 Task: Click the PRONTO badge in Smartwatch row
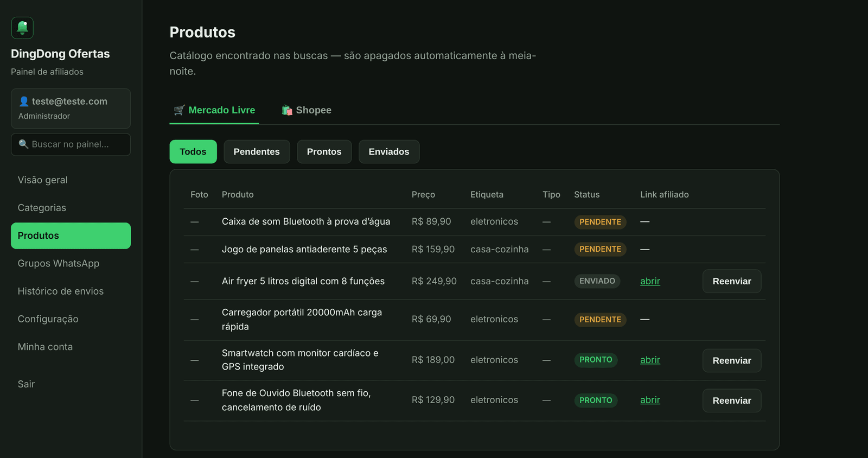(596, 360)
